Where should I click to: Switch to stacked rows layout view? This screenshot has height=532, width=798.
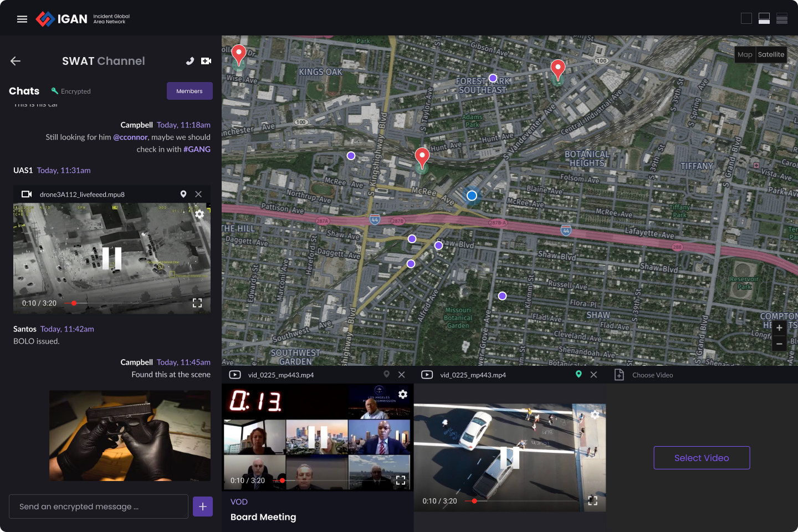point(782,19)
